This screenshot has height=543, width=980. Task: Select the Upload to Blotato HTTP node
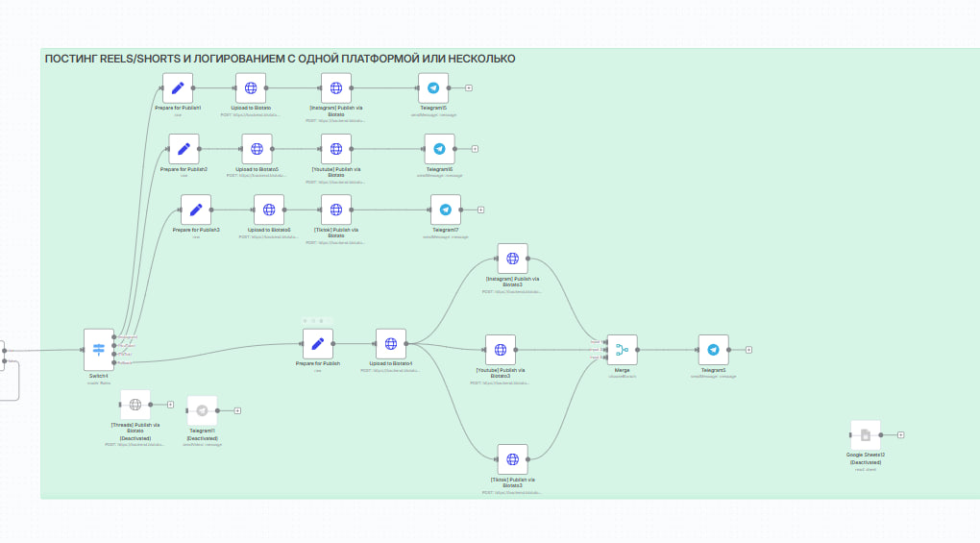(251, 88)
